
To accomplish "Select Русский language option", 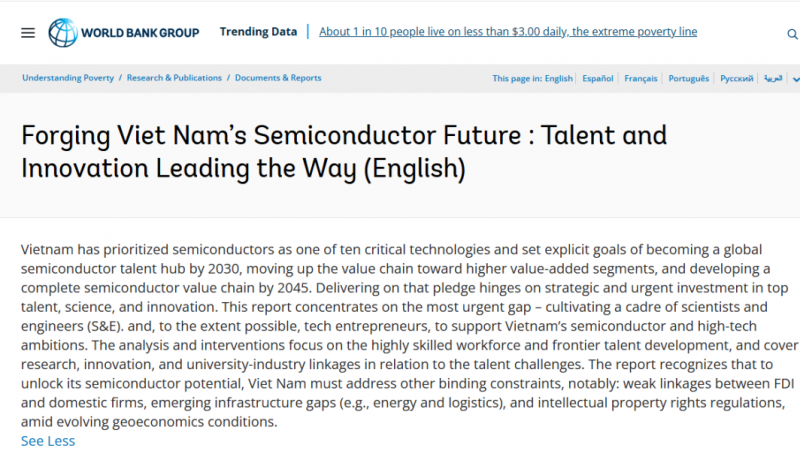I will [737, 79].
